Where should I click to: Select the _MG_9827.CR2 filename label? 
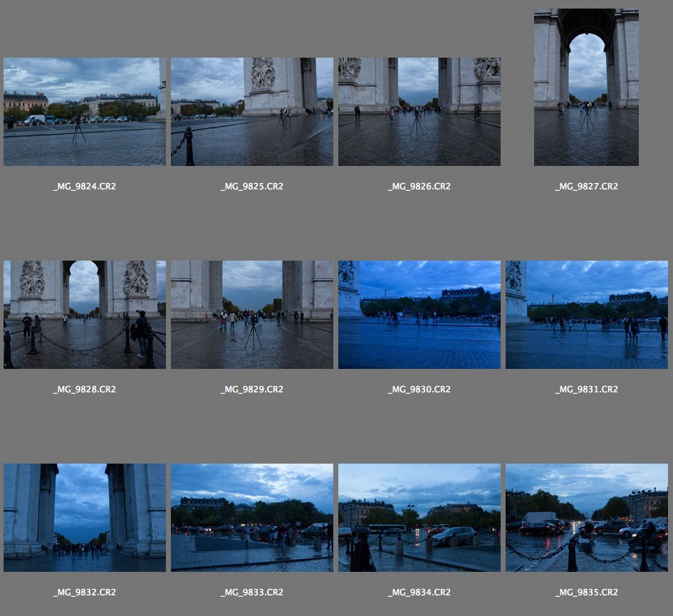click(x=586, y=187)
